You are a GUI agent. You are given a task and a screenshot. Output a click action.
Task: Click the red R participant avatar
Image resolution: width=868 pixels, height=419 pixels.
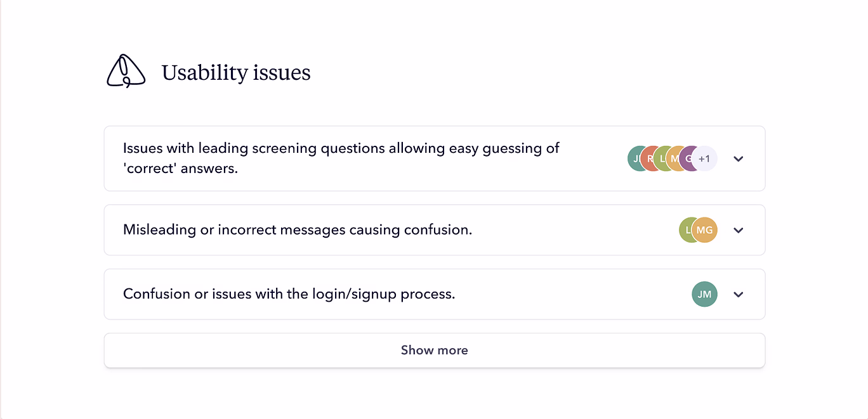pos(649,158)
